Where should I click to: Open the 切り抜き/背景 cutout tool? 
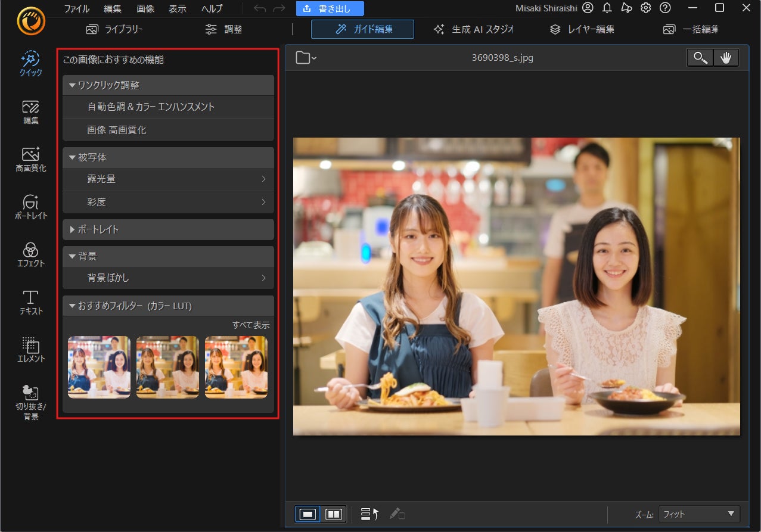[x=30, y=402]
